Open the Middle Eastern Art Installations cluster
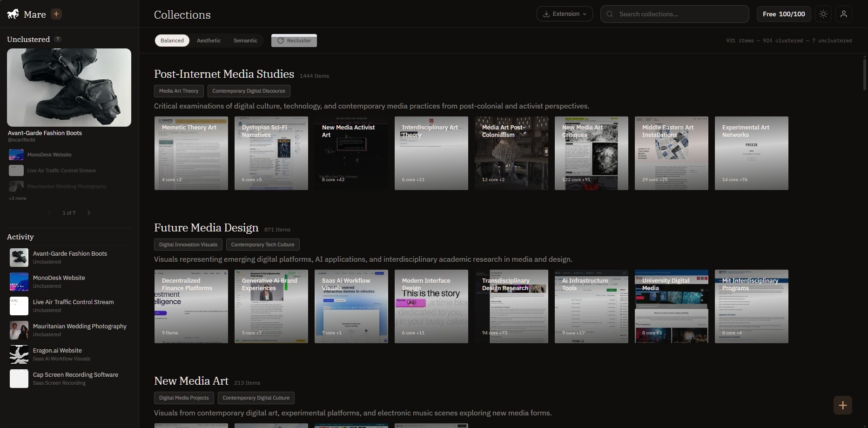Screen dimensions: 868x428 pos(672,153)
